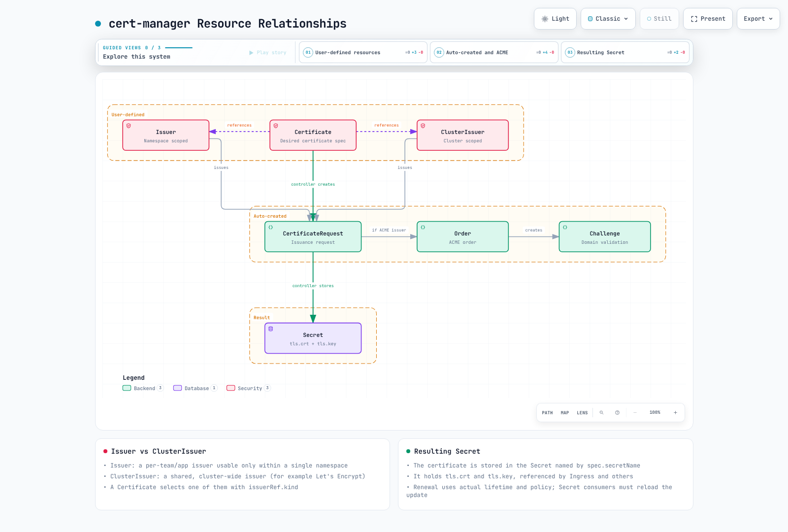Open guided view User-defined resources
788x532 pixels.
click(x=363, y=52)
